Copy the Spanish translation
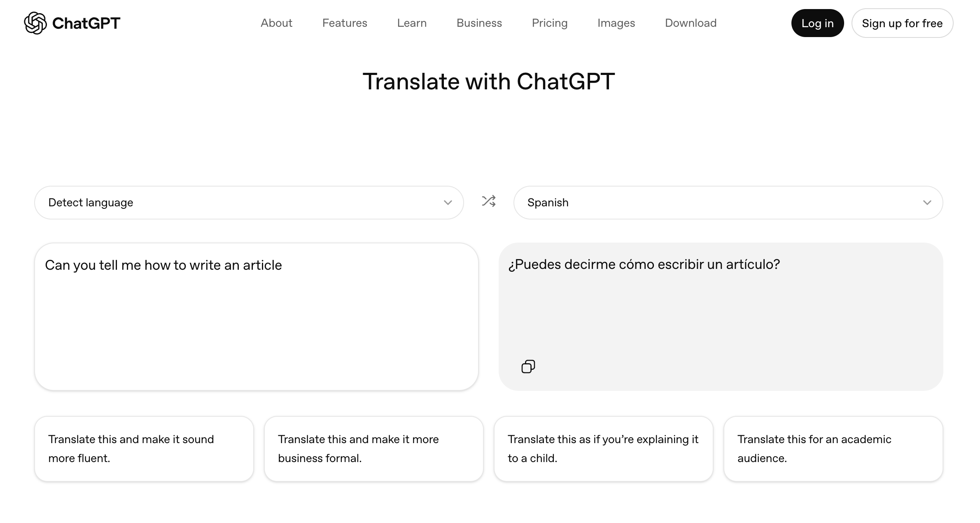 tap(528, 367)
